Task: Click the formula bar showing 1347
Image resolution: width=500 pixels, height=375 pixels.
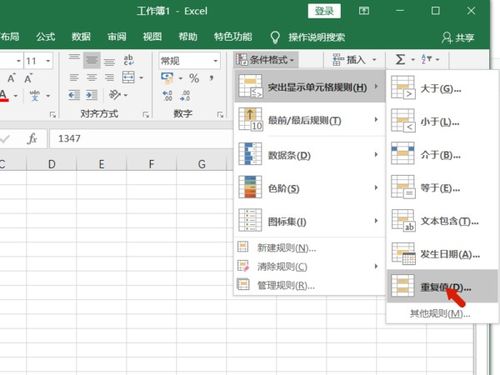Action: pos(141,138)
